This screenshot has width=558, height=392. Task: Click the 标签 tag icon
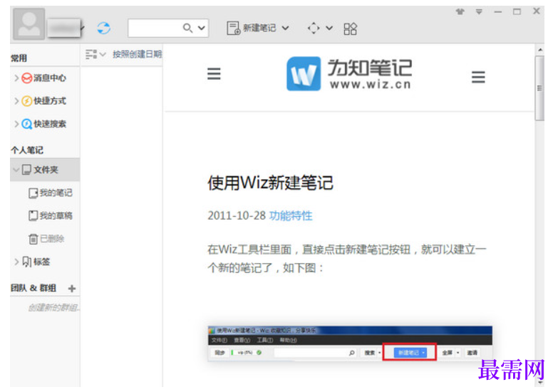pyautogui.click(x=26, y=262)
